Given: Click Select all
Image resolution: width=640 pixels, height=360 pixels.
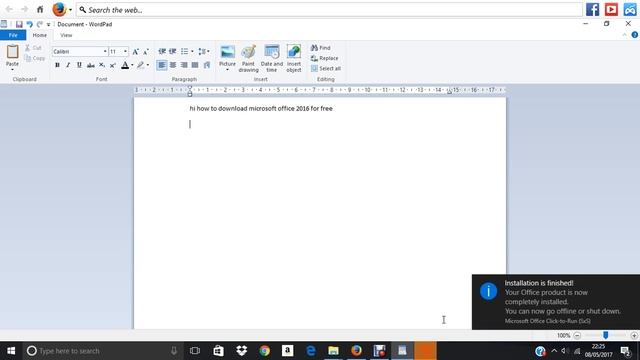Looking at the screenshot, I should coord(326,69).
